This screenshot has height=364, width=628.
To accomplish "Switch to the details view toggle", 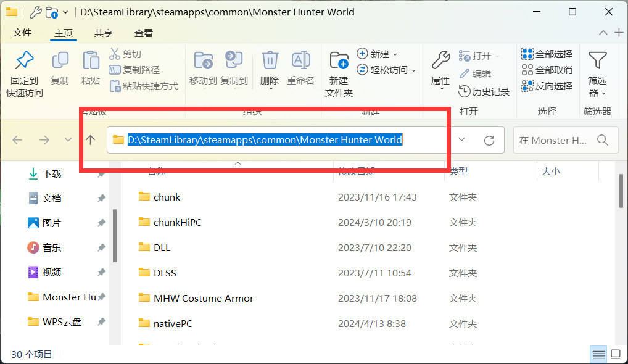I will coord(599,354).
